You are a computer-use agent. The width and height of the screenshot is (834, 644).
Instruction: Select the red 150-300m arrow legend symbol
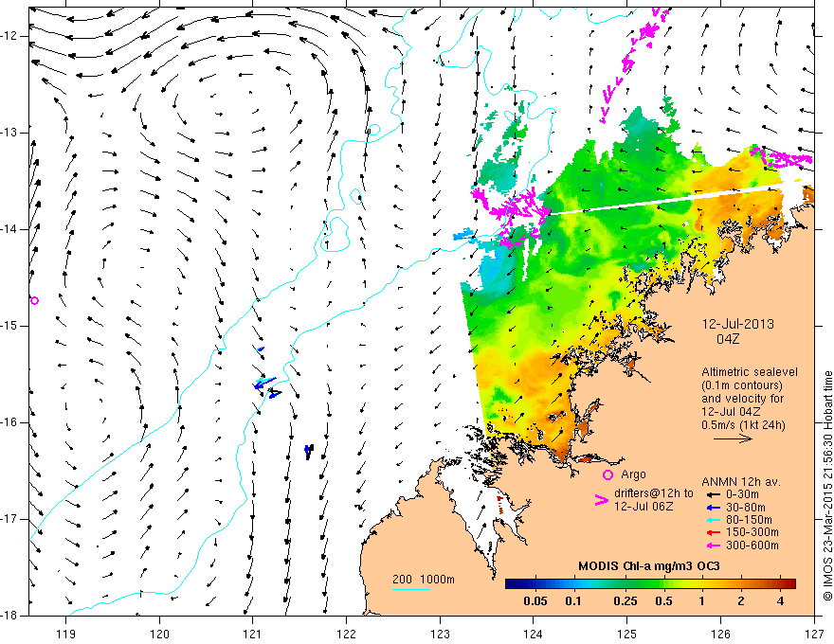[x=714, y=532]
